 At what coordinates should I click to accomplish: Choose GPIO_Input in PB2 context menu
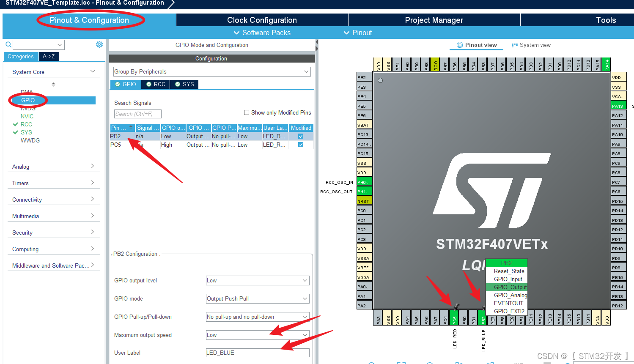pyautogui.click(x=507, y=279)
